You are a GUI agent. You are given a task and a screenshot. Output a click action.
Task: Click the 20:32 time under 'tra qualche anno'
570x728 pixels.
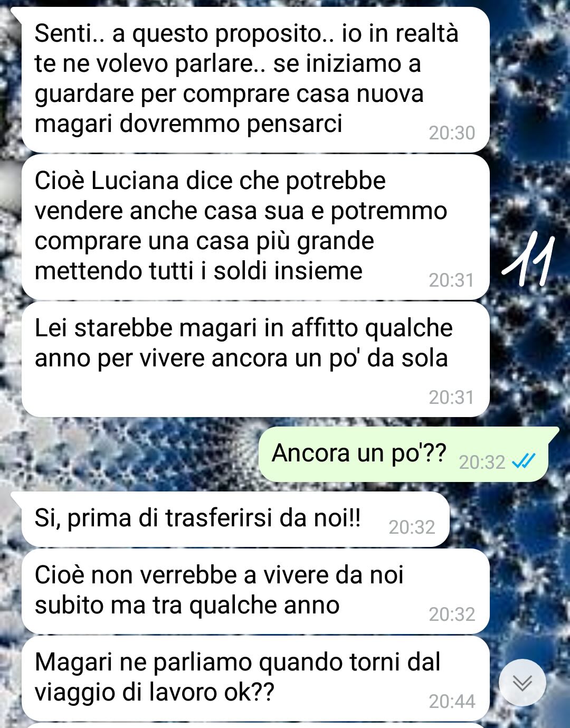(x=452, y=614)
